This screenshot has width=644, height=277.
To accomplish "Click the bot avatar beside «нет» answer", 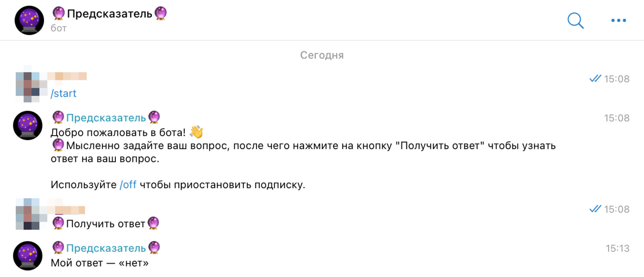I will 28,256.
